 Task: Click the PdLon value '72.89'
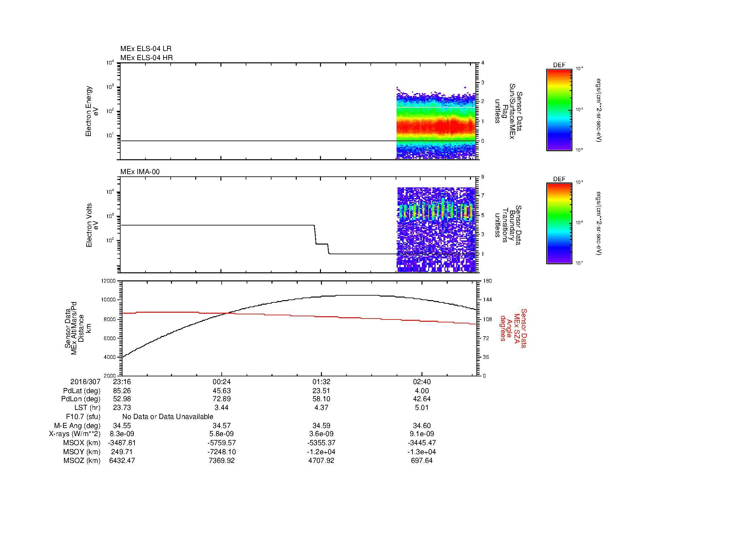coord(222,399)
